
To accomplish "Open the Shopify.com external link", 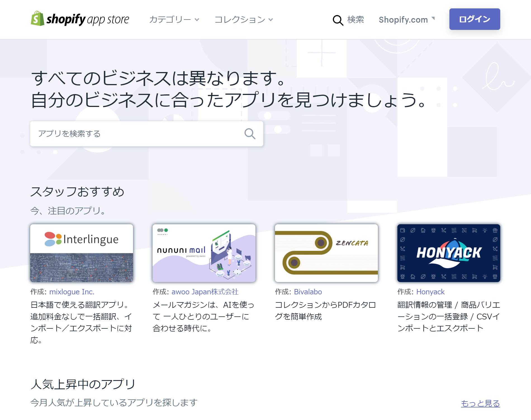I will click(407, 20).
